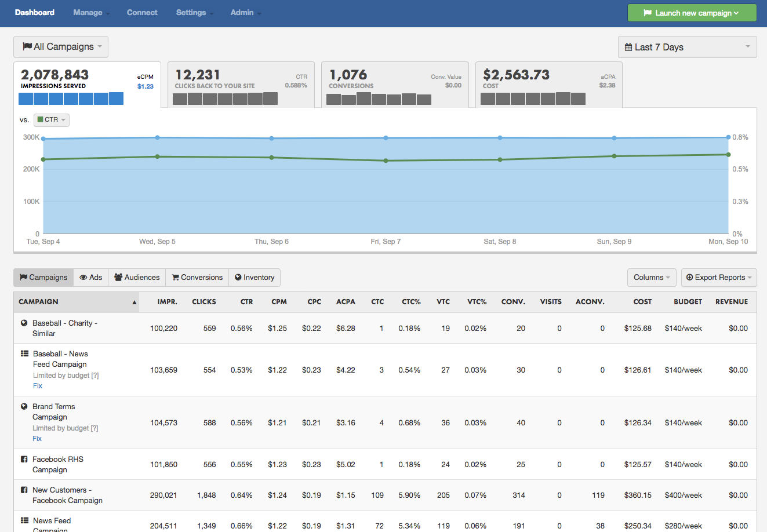Screen dimensions: 767x532
Task: Switch to the Inventory tab
Action: [255, 278]
